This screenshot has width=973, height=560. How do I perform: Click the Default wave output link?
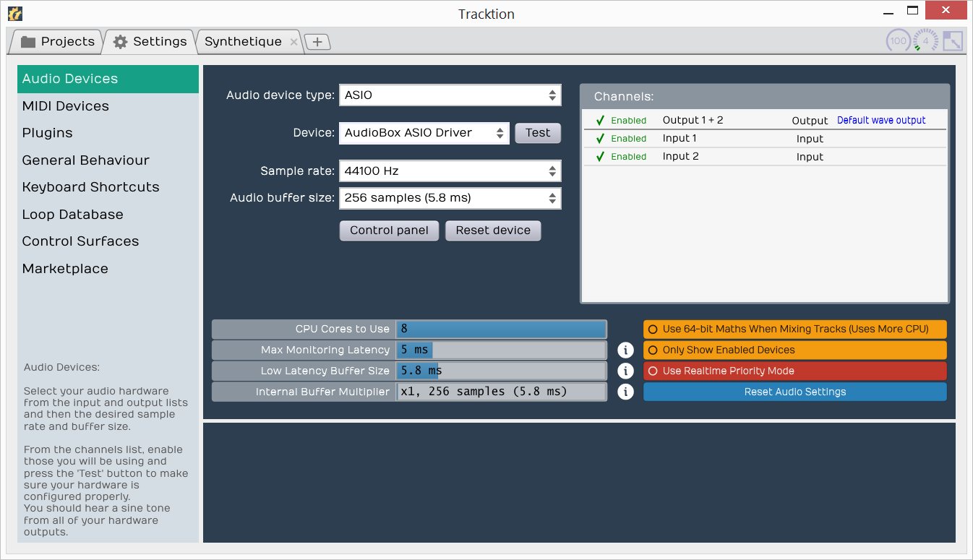(881, 120)
